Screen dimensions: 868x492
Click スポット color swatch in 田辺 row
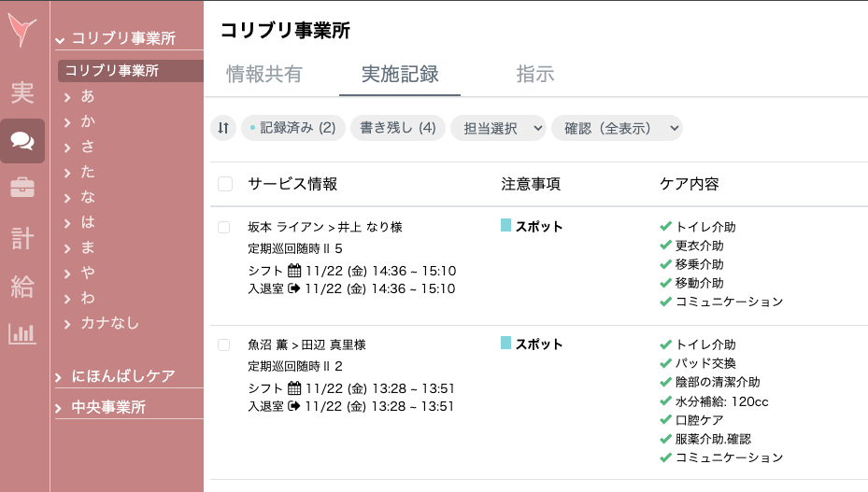point(505,343)
